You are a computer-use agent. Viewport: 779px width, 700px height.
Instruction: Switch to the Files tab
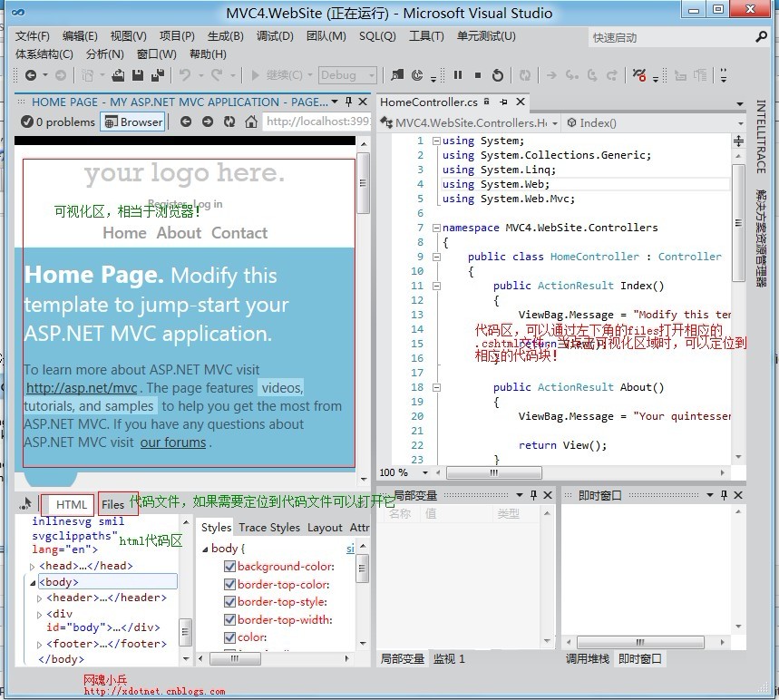112,504
